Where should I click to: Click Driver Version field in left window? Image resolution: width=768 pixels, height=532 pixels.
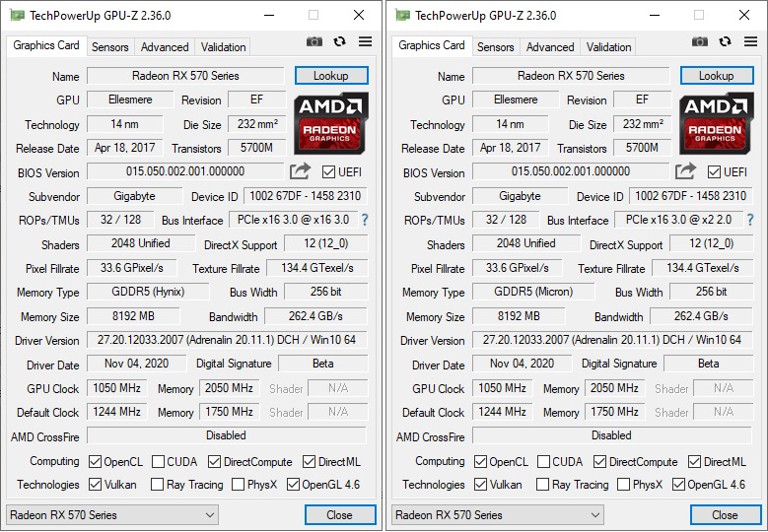[227, 340]
